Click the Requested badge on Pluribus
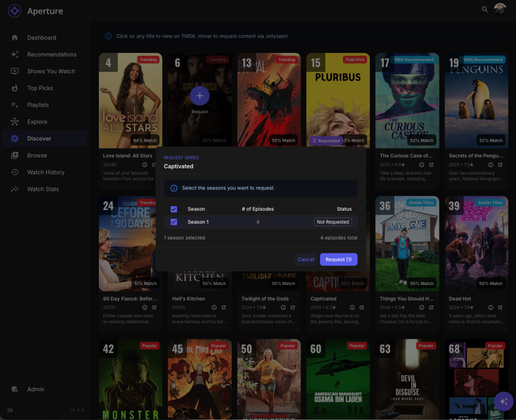The image size is (516, 420). pos(326,141)
